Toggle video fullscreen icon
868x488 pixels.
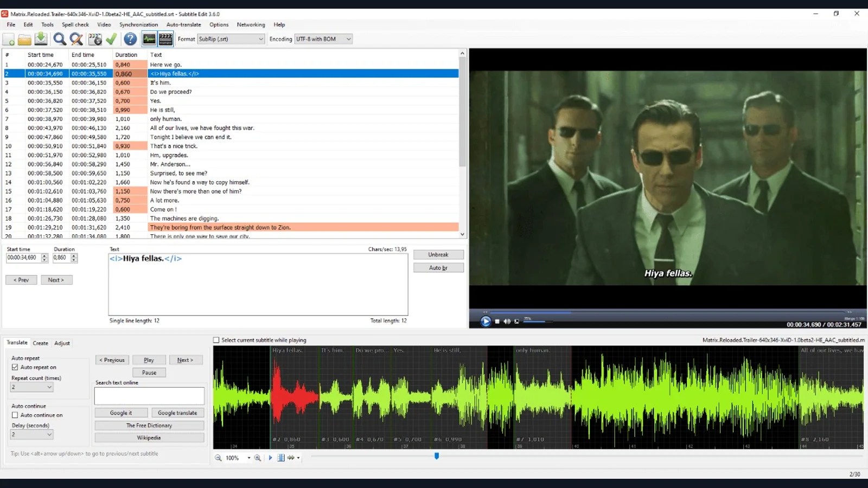[517, 322]
